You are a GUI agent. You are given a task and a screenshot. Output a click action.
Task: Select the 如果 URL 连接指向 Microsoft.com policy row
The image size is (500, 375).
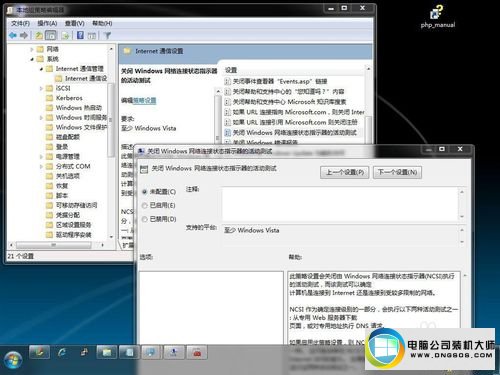click(x=294, y=112)
